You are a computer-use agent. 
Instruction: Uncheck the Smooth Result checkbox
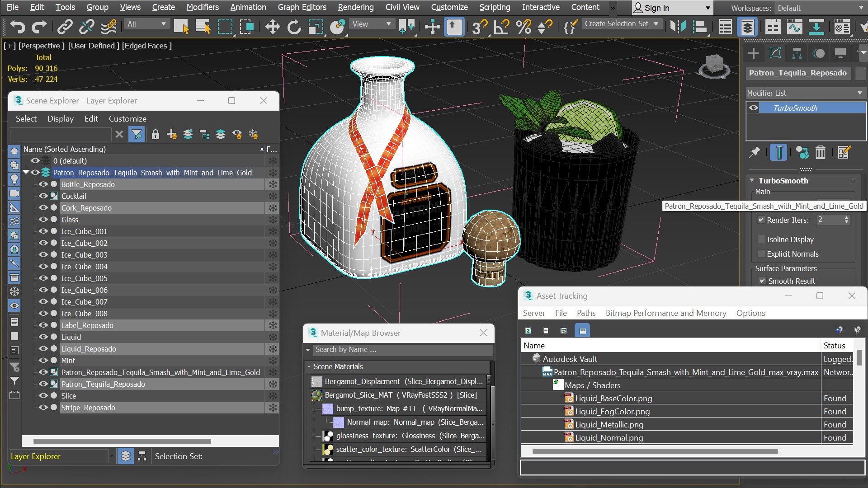click(x=763, y=281)
